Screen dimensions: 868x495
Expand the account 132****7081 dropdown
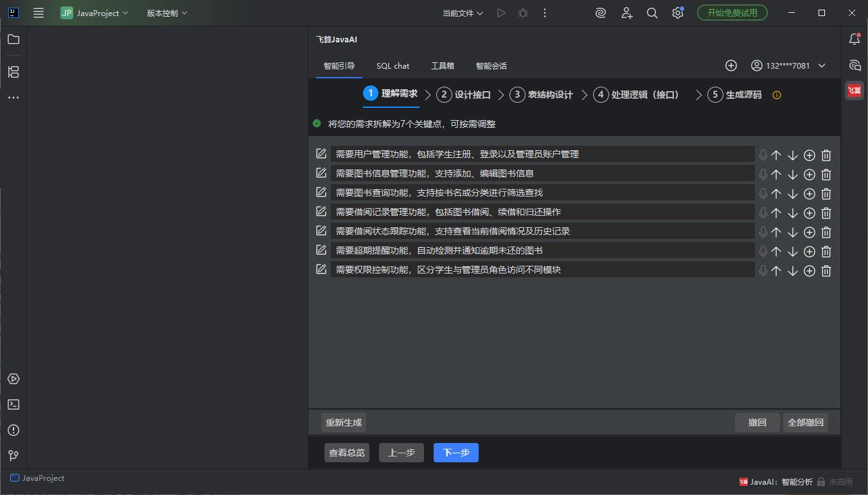788,65
